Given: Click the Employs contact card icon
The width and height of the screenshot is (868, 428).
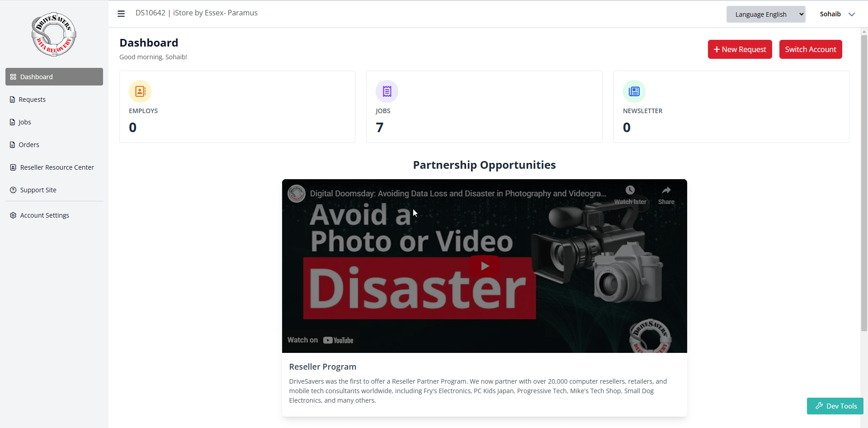Looking at the screenshot, I should (140, 91).
